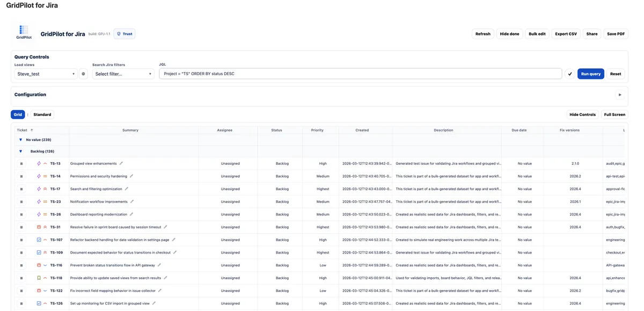Click the JQL validation checkmark icon

[x=570, y=74]
